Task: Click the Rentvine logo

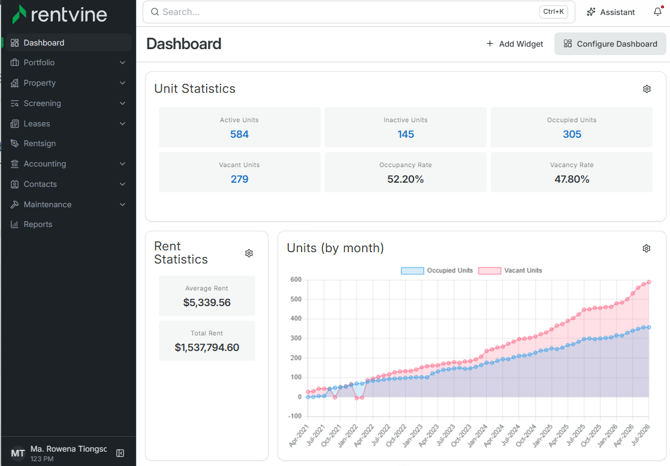Action: click(x=59, y=15)
